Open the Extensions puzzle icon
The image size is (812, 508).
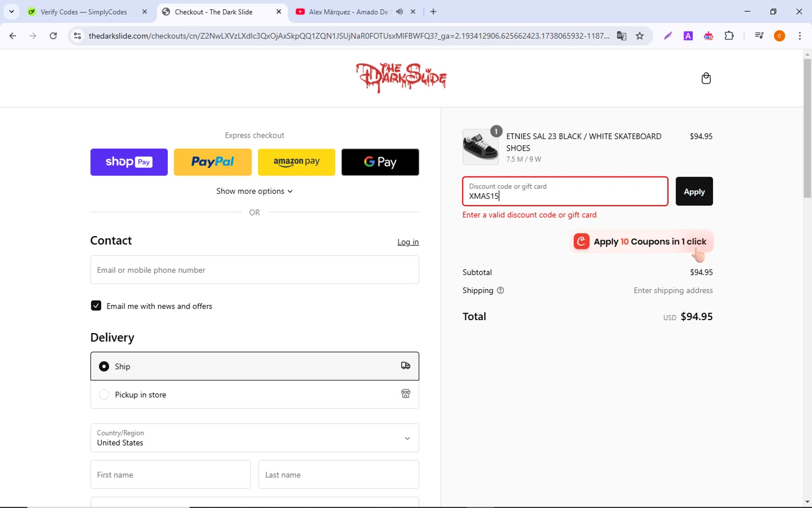729,36
